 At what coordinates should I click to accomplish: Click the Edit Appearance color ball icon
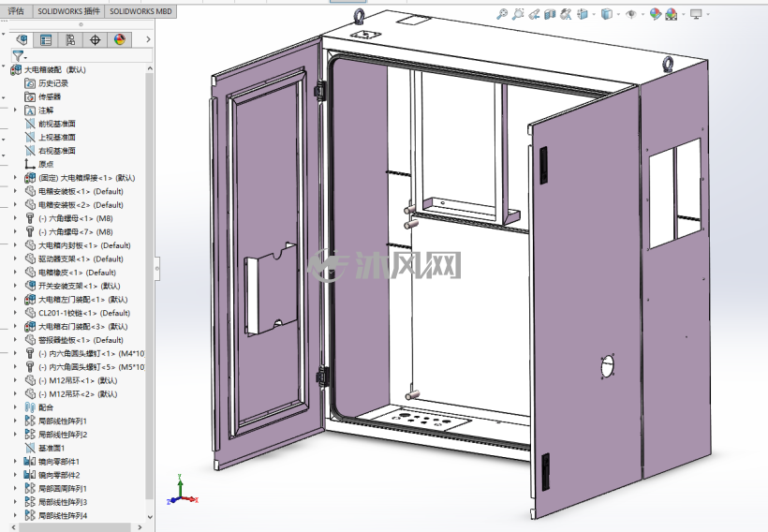[656, 14]
